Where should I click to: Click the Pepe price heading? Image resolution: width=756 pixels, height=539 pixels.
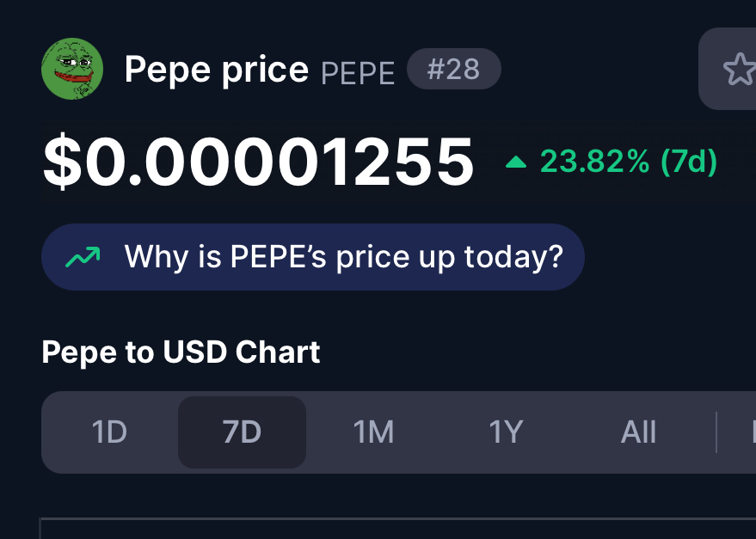(217, 70)
